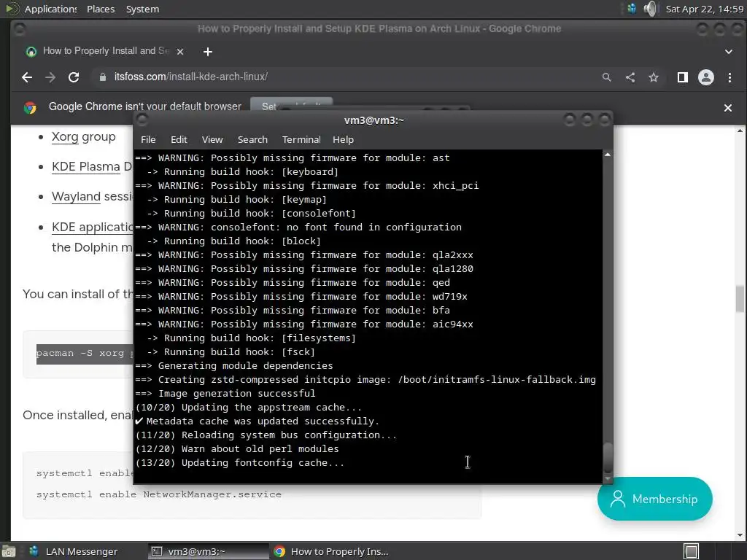The height and width of the screenshot is (560, 747).
Task: Click terminal scrollbar down arrow
Action: click(x=608, y=478)
